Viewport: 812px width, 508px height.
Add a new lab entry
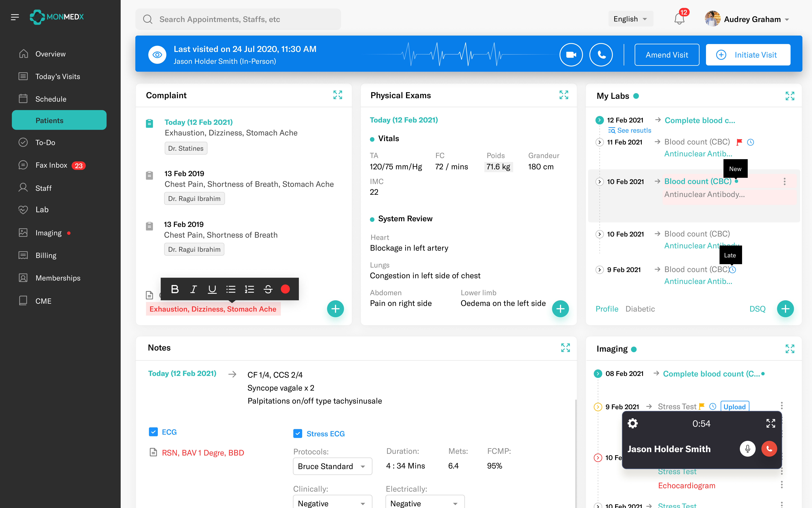785,309
